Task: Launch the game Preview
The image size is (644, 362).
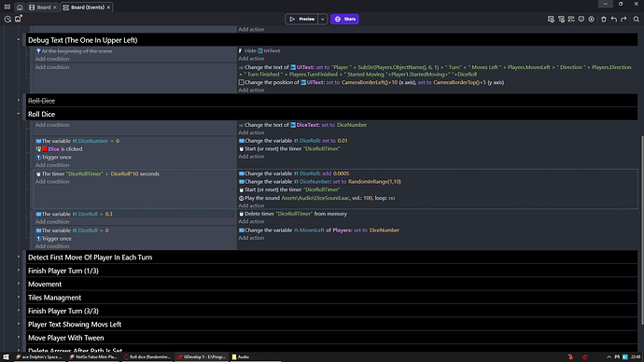Action: point(301,19)
